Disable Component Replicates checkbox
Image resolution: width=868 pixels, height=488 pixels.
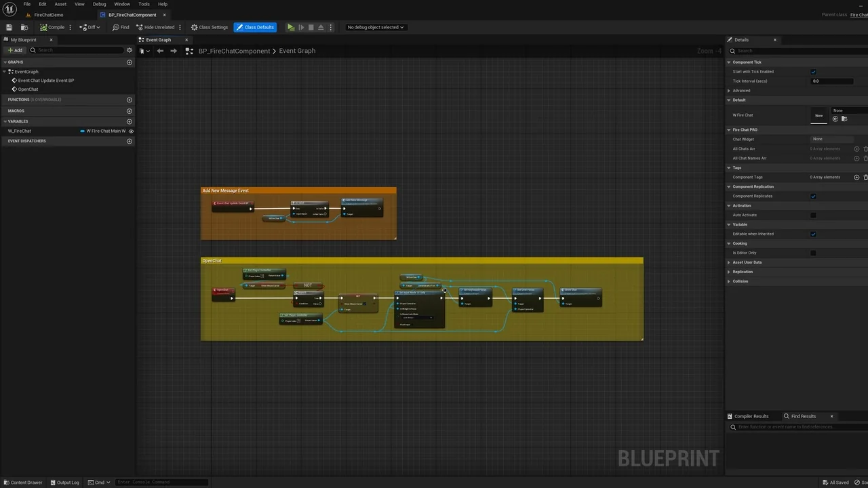point(813,197)
